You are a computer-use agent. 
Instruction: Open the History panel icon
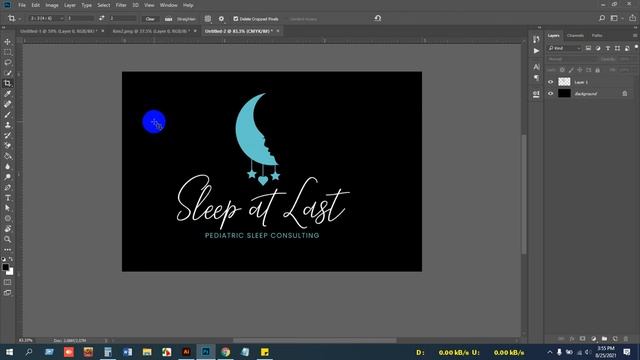536,39
